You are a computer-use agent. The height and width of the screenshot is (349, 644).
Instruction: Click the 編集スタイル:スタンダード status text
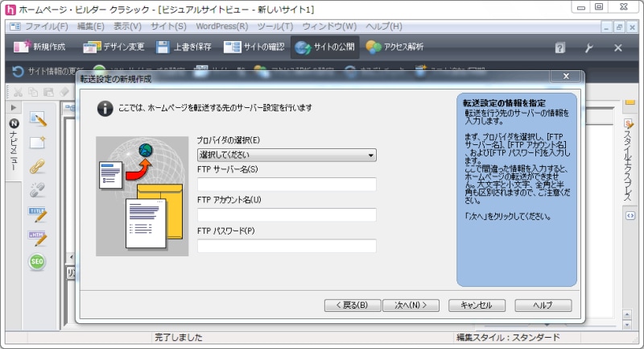pyautogui.click(x=508, y=338)
